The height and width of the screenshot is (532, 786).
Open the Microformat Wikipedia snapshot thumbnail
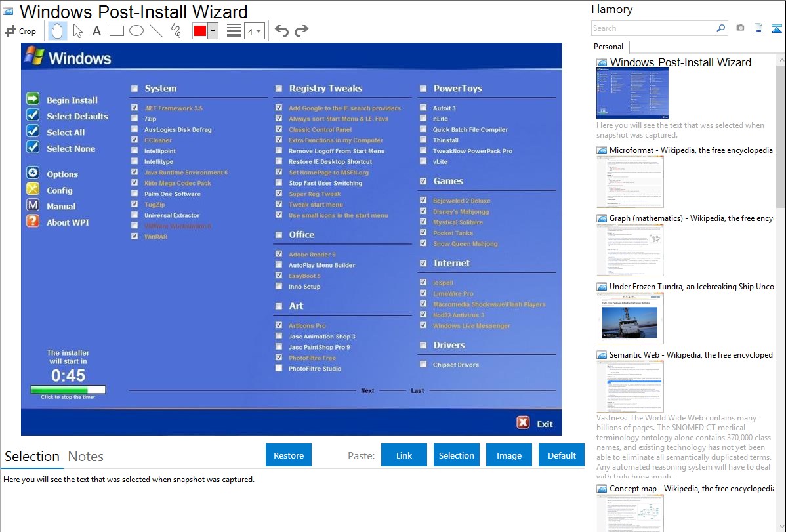pyautogui.click(x=630, y=182)
